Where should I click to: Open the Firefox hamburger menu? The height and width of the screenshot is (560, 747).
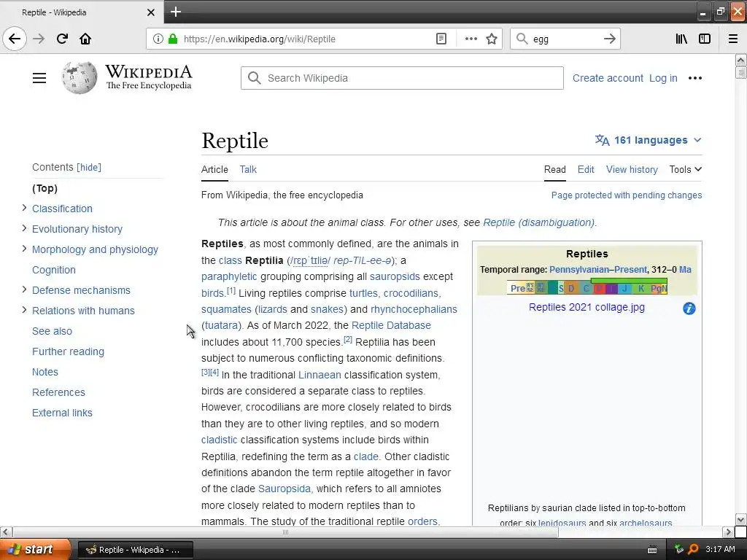[733, 39]
